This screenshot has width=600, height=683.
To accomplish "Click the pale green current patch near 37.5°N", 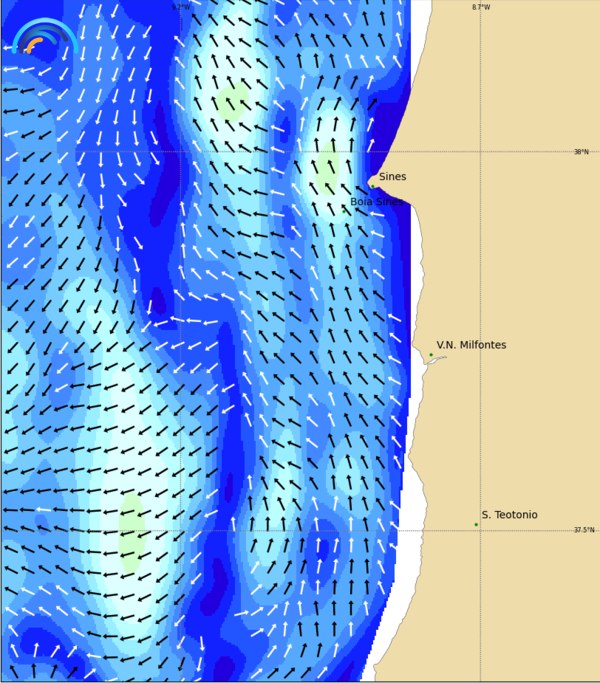I will point(132,530).
